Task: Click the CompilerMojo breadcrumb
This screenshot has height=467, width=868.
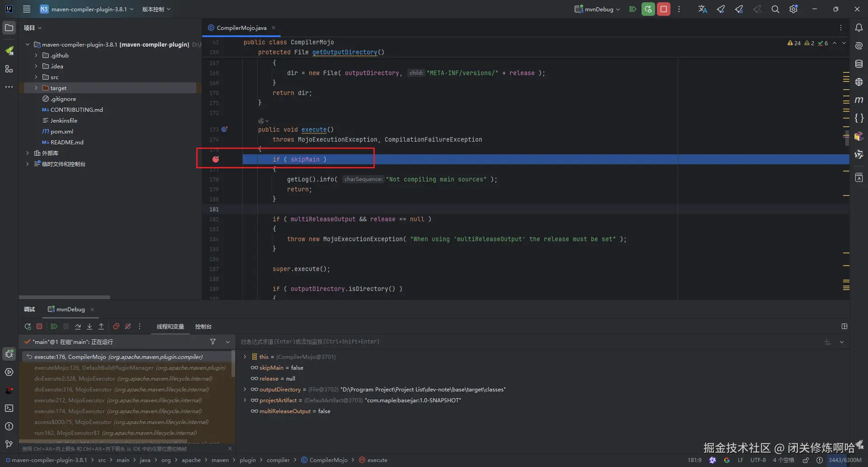Action: pos(328,460)
